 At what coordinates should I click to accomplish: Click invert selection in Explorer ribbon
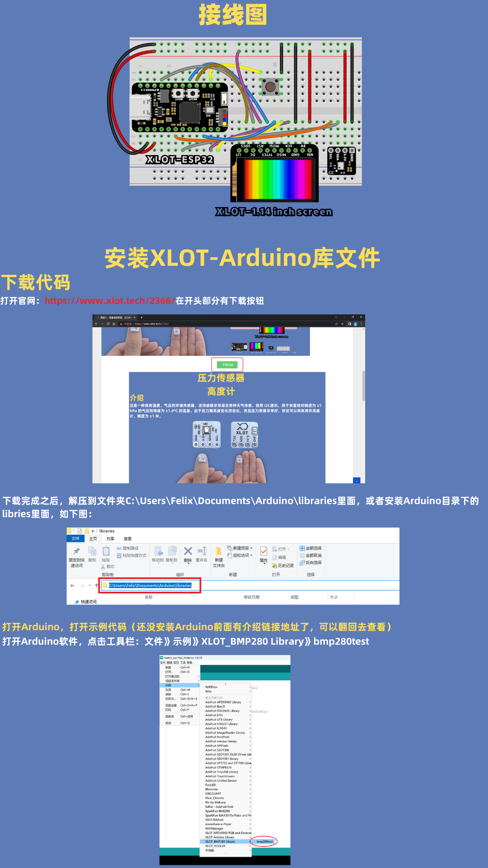pos(310,562)
